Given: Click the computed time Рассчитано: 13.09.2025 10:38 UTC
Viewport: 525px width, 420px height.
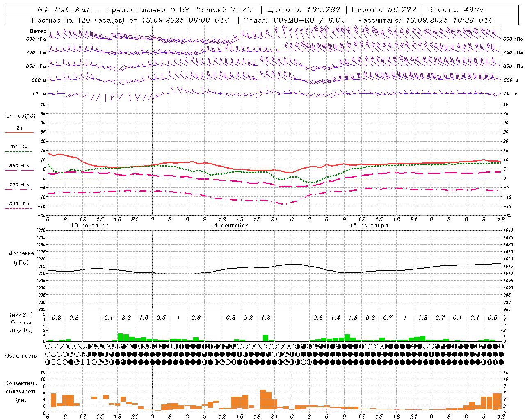Looking at the screenshot, I should [426, 20].
